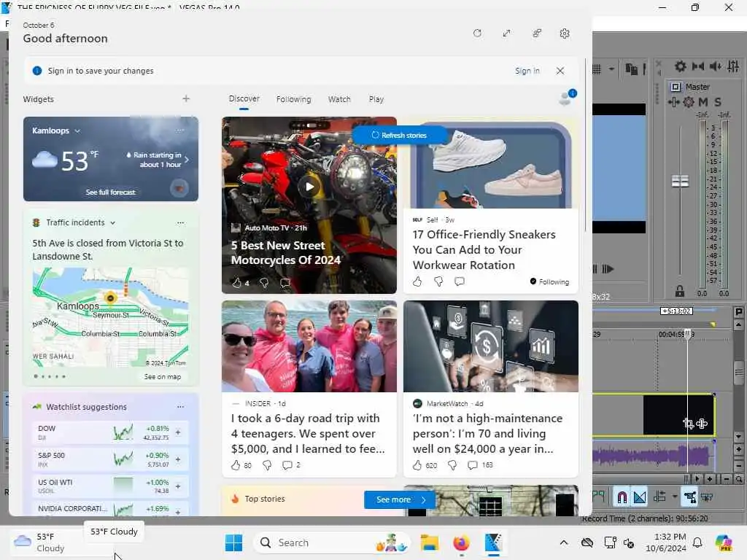Click VEGAS mixer dim output icon

pos(716,66)
